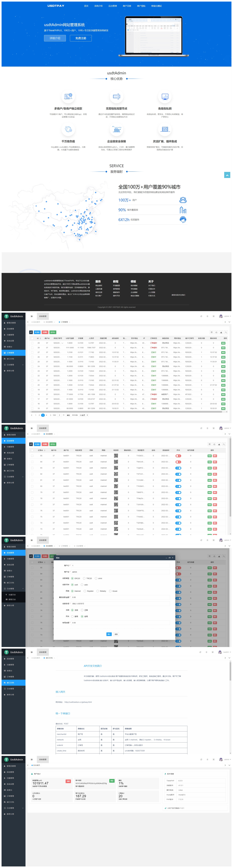Toggle the 开关 switch in 码池管理 row 85

179,456
